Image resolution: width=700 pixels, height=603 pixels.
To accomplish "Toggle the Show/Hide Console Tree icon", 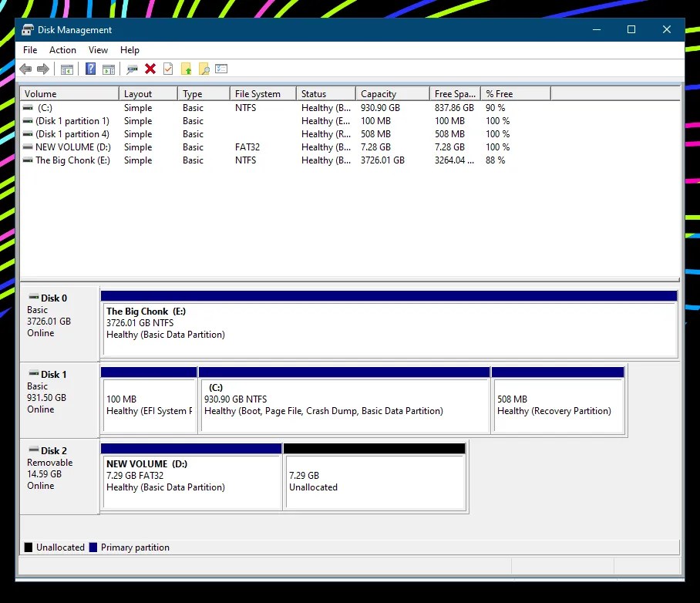I will click(x=67, y=69).
